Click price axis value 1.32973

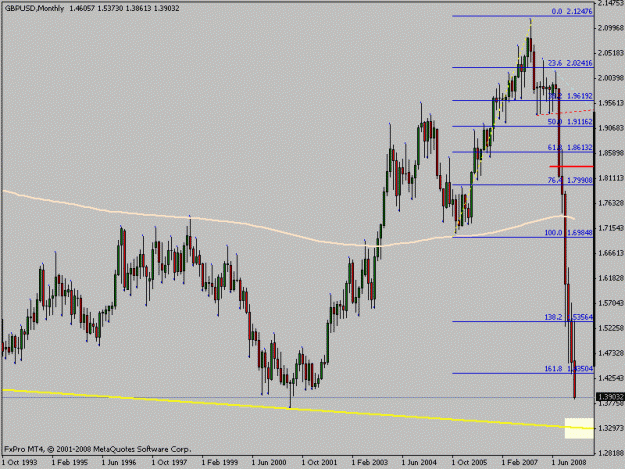(x=610, y=428)
